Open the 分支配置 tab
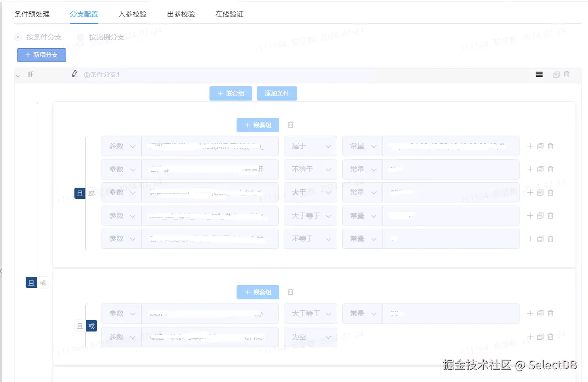Viewport: 588px width, 382px height. click(84, 14)
